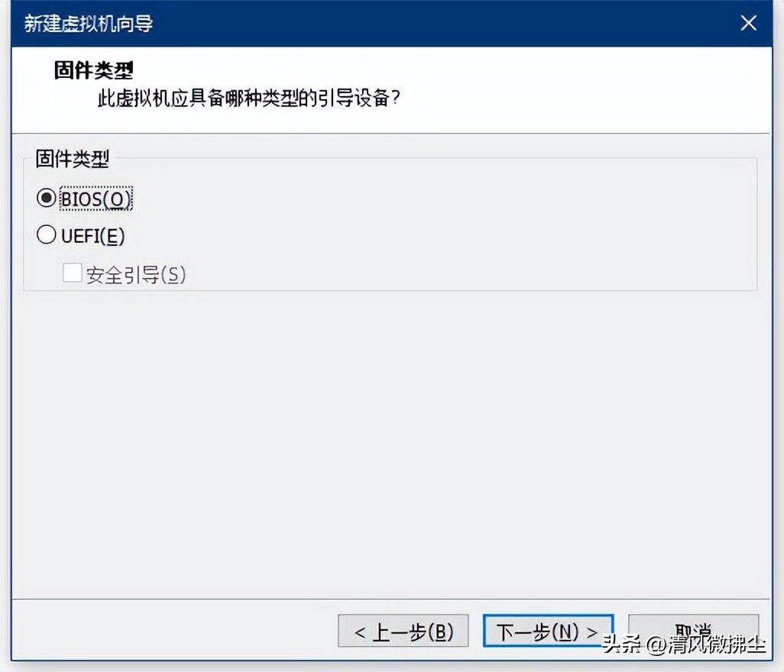The height and width of the screenshot is (672, 784).
Task: Cancel the wizard with 取消 button
Action: [694, 631]
